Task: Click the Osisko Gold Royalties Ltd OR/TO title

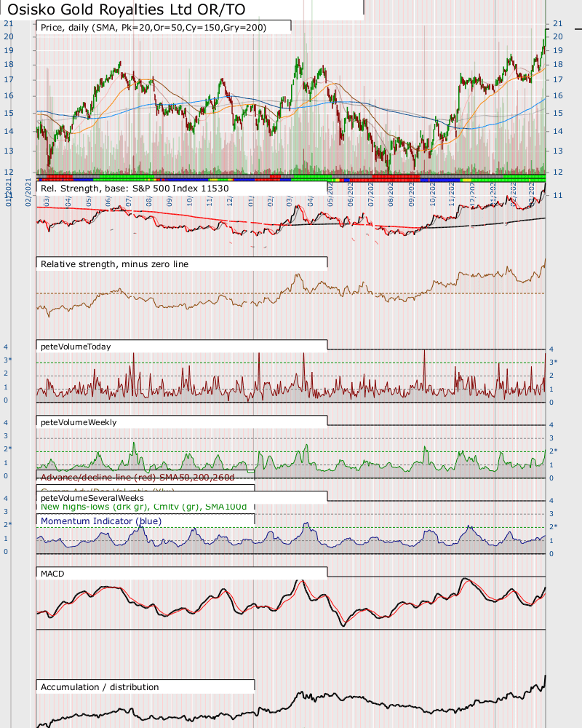Action: pos(127,9)
